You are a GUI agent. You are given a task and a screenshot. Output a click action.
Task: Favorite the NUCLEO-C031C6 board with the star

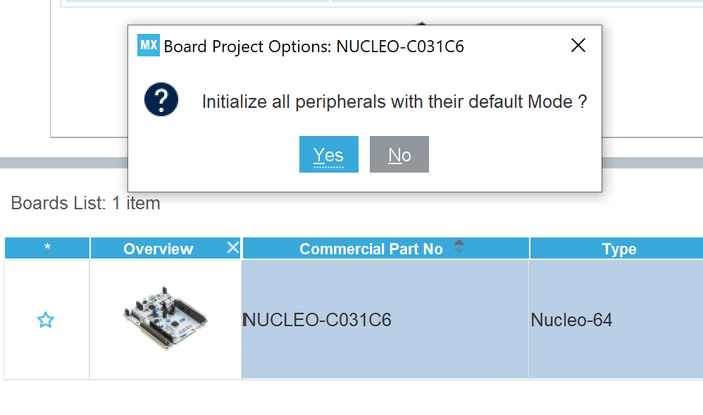click(46, 320)
